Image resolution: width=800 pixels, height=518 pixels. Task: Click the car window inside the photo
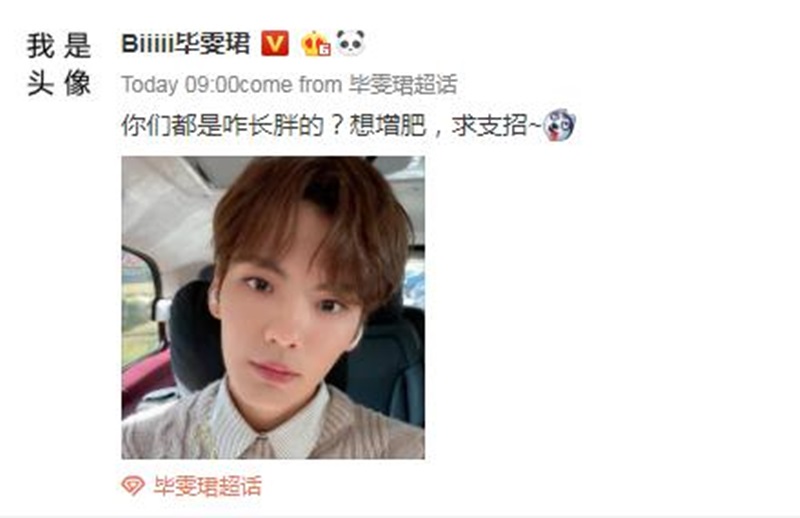139,306
